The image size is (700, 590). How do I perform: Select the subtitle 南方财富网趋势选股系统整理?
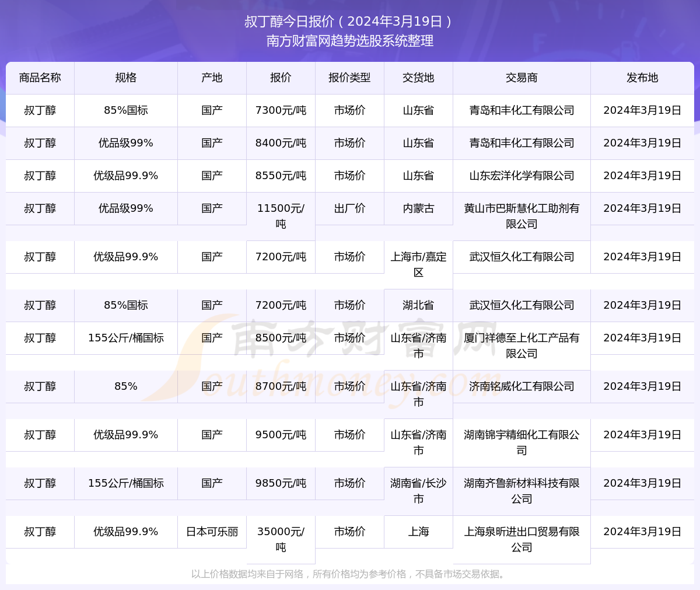pyautogui.click(x=350, y=41)
